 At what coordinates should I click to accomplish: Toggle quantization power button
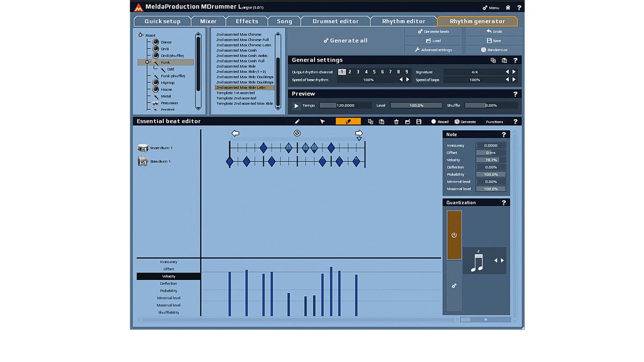[454, 235]
